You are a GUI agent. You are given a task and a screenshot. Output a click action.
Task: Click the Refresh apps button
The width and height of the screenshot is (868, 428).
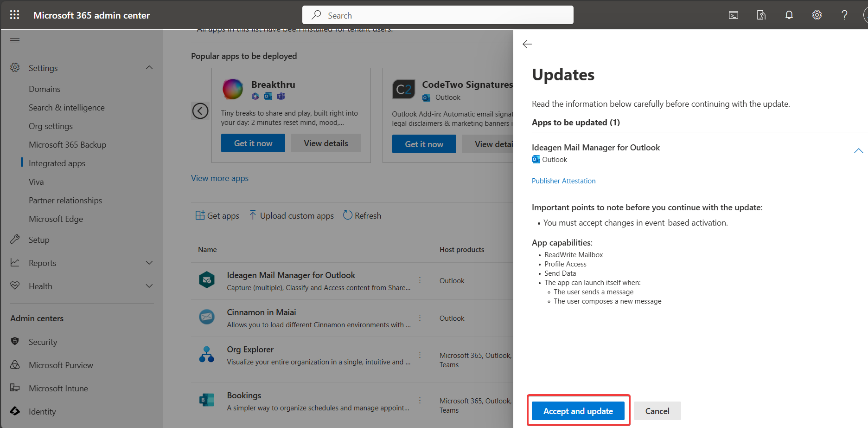362,215
